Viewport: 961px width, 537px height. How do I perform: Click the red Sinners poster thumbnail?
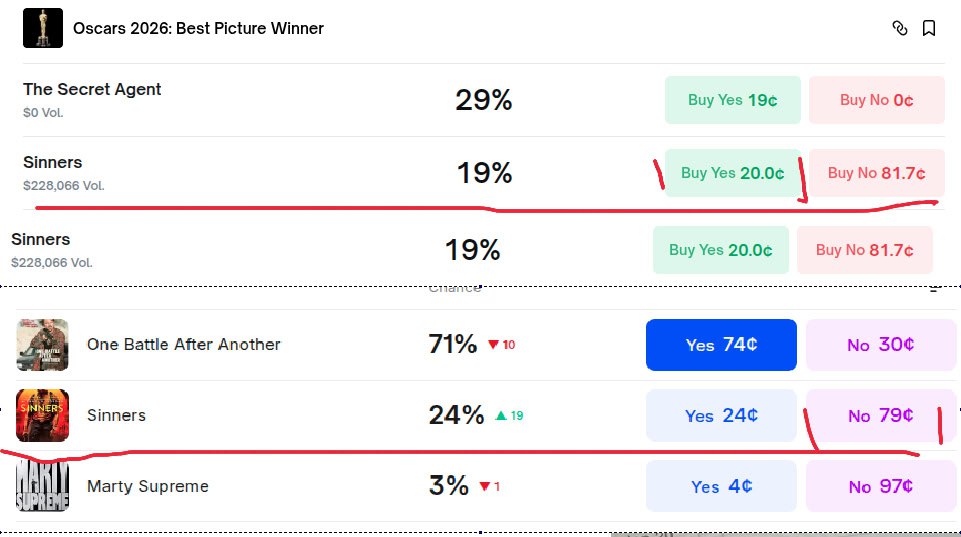tap(43, 415)
